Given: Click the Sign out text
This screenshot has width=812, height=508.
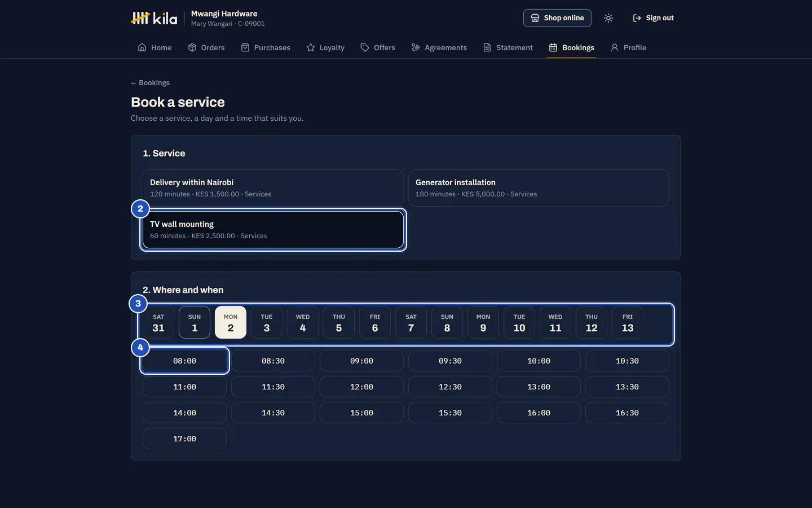Looking at the screenshot, I should click(660, 18).
